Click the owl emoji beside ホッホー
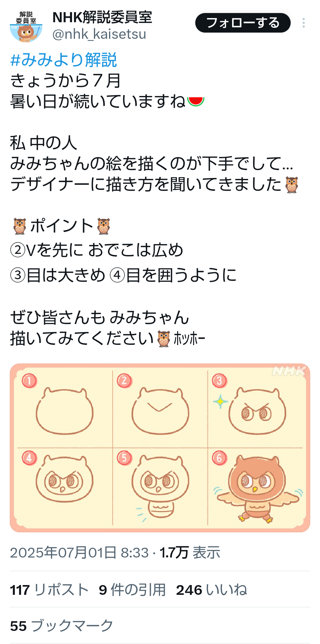Screen dimensions: 320x644 click(164, 339)
